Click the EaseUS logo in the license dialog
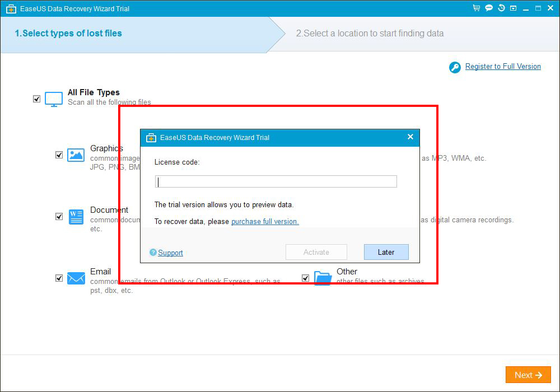This screenshot has height=392, width=560. [x=151, y=138]
